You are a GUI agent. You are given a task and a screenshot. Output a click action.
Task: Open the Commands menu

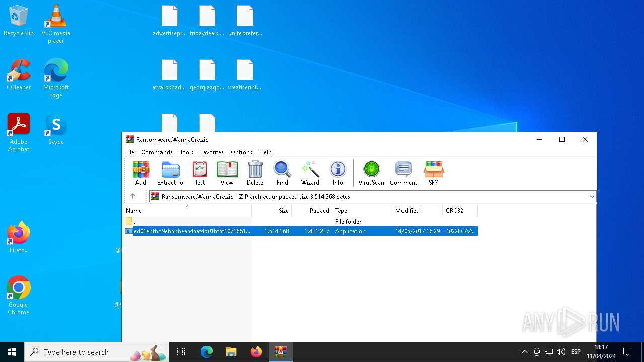[x=157, y=152]
